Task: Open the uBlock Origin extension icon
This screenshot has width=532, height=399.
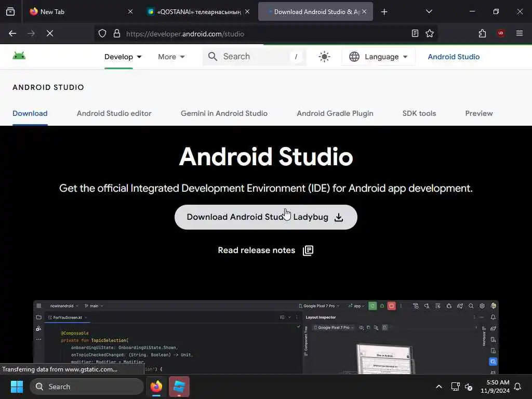Action: tap(500, 33)
